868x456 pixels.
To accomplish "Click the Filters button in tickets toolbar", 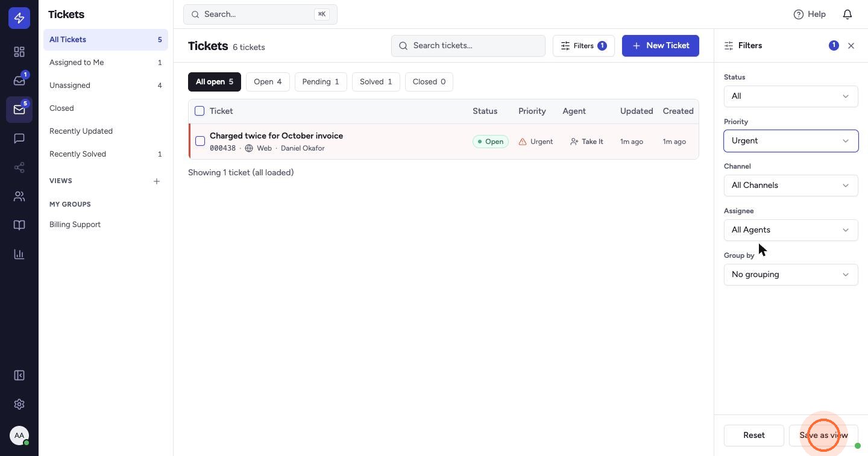I will click(x=583, y=46).
